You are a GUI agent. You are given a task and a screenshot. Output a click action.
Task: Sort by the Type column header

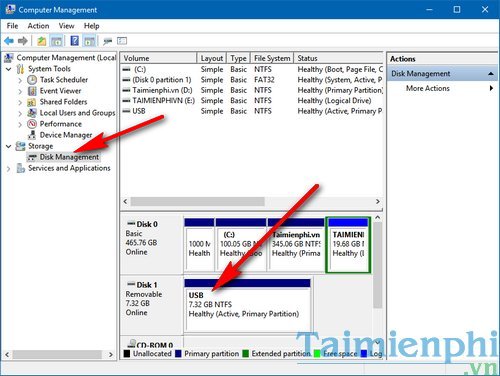[238, 58]
